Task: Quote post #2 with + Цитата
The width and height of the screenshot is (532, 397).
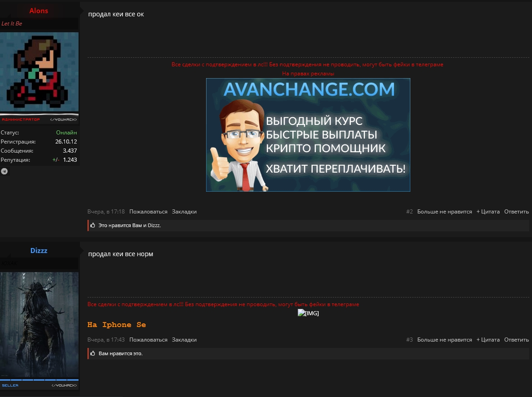Action: pos(488,212)
